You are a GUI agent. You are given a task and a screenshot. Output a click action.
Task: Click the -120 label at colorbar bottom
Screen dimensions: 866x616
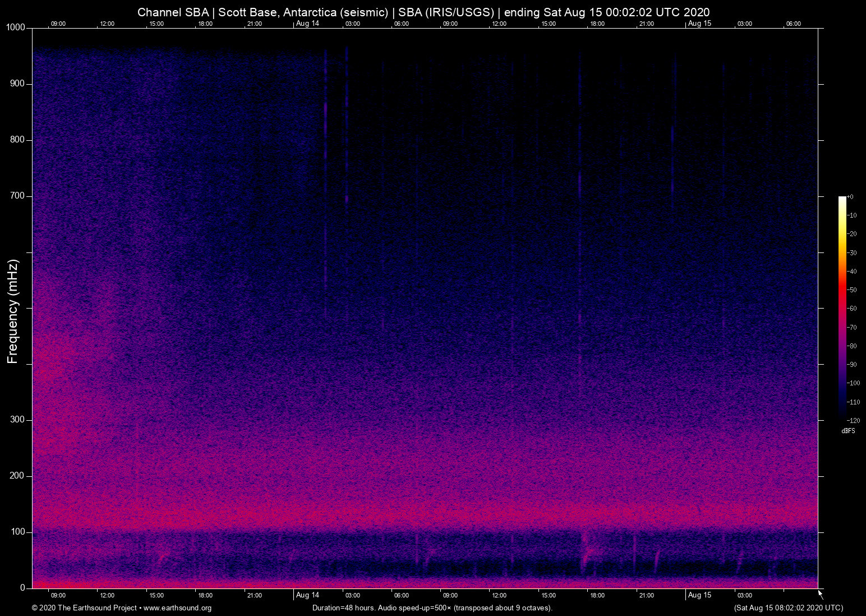(854, 420)
